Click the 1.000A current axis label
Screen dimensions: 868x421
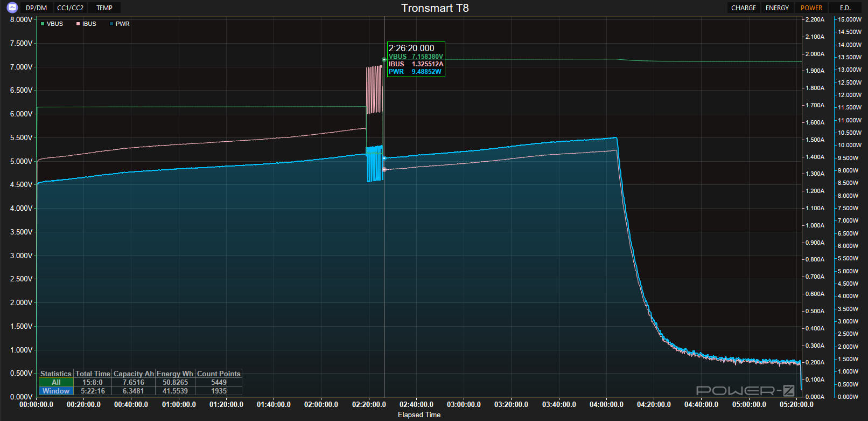pyautogui.click(x=815, y=225)
